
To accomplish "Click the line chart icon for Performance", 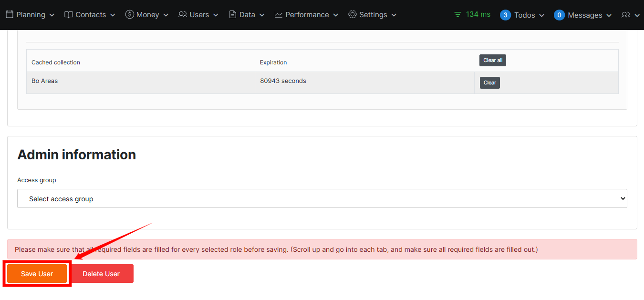I will coord(279,15).
